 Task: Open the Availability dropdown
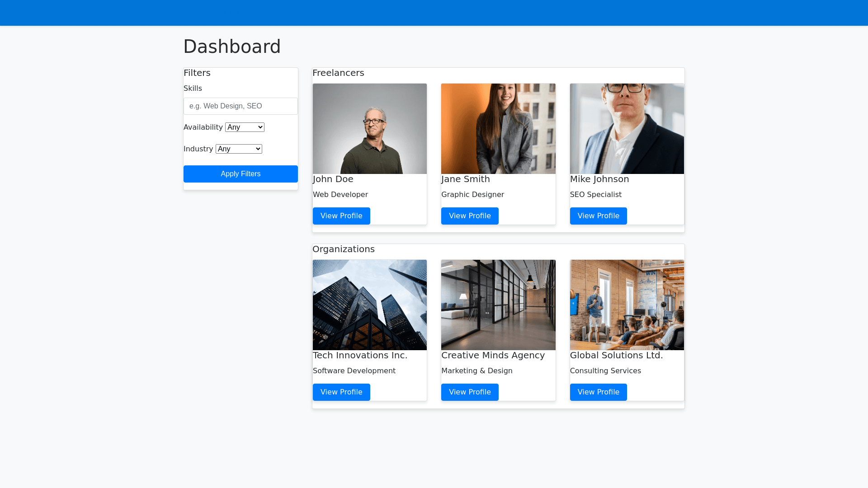[x=245, y=127]
